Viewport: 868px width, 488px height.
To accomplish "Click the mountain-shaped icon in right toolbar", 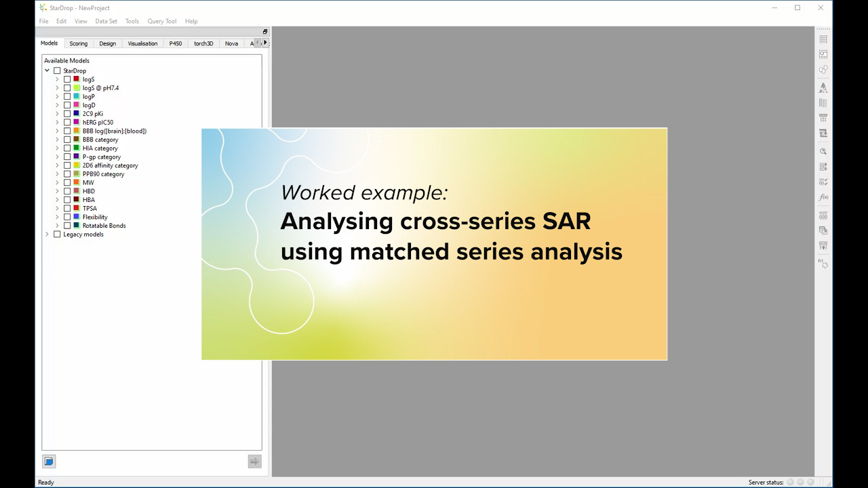I will [x=823, y=87].
